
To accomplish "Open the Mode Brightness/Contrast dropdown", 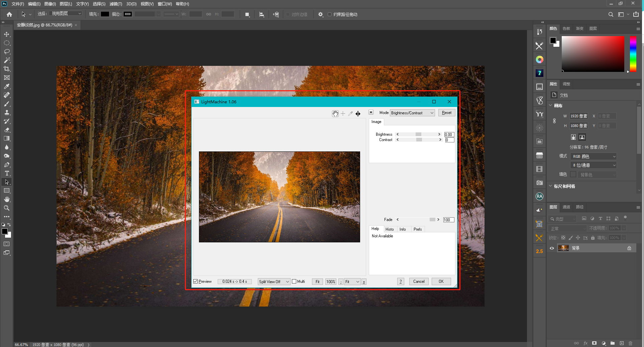I will coord(412,113).
